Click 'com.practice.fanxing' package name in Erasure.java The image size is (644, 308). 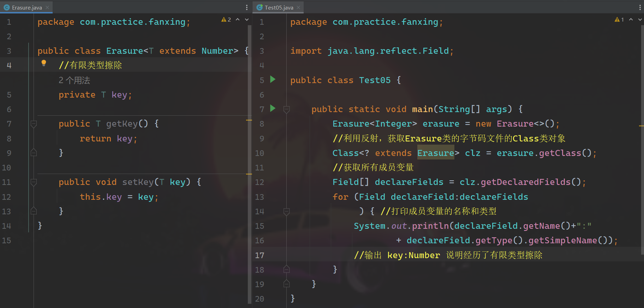(132, 22)
